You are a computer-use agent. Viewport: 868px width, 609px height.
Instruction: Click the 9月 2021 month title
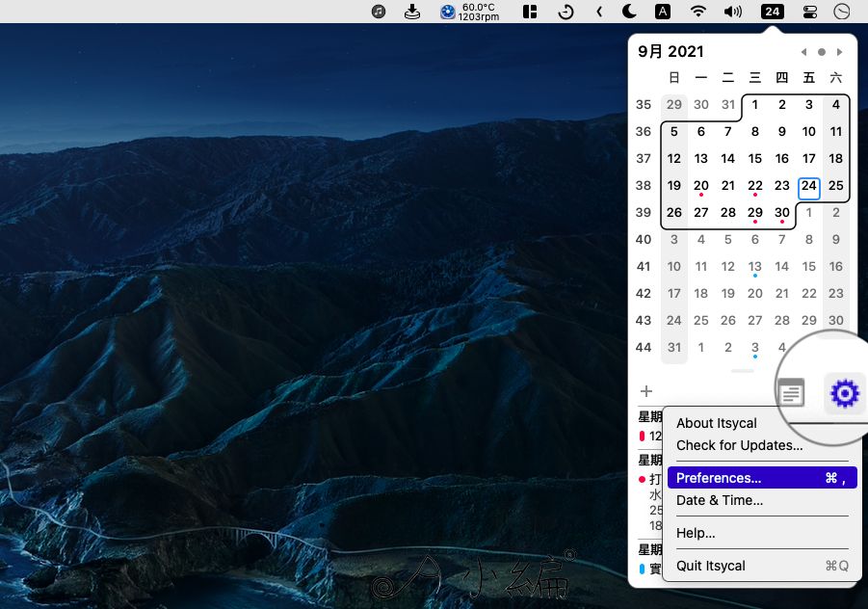(671, 51)
